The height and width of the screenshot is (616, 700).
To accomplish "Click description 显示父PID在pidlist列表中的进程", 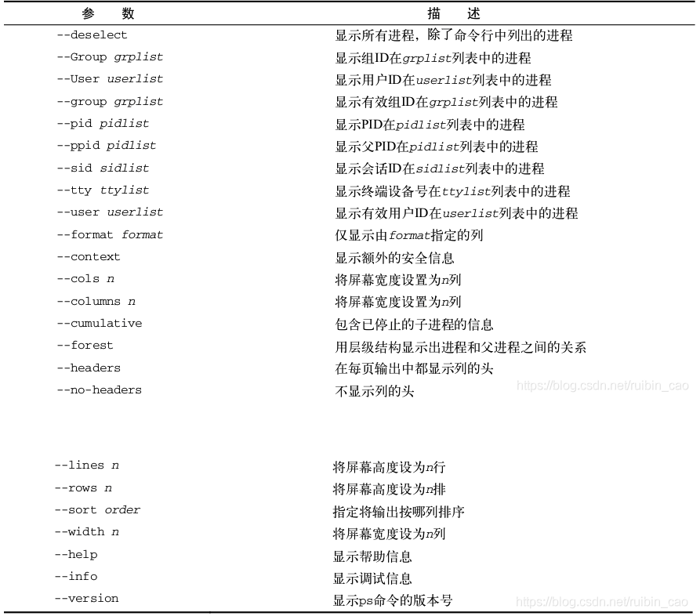I will 437,147.
